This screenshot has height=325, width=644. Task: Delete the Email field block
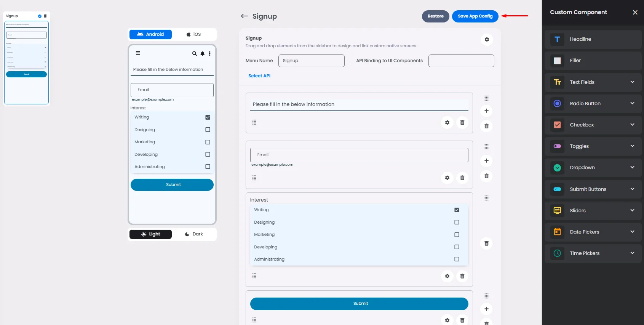click(x=462, y=178)
